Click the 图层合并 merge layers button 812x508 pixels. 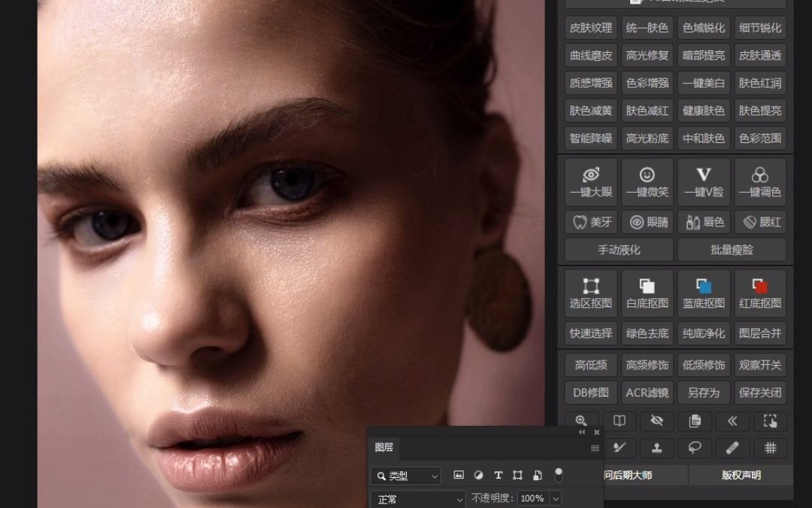(x=760, y=333)
